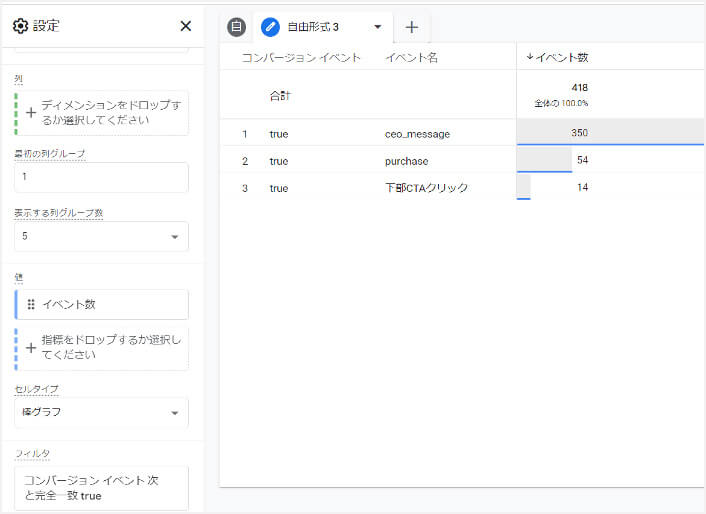Click the blue pencil edit icon
Image resolution: width=706 pixels, height=514 pixels.
270,27
